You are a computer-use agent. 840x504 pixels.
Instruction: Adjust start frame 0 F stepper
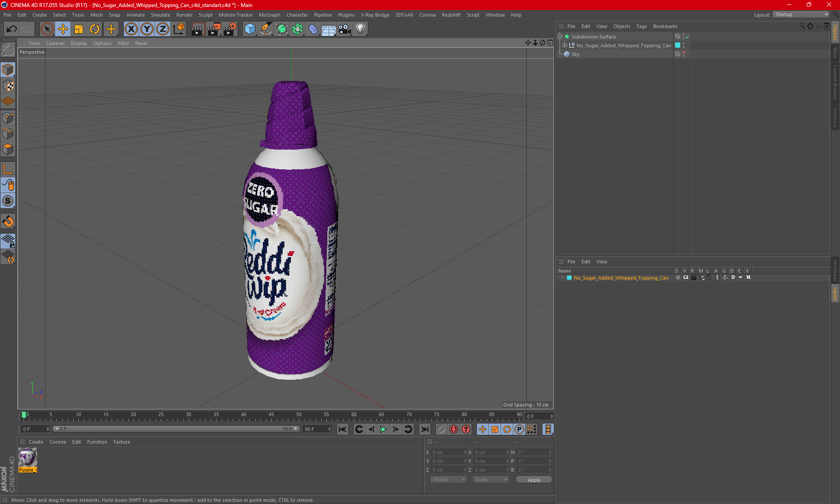click(48, 429)
